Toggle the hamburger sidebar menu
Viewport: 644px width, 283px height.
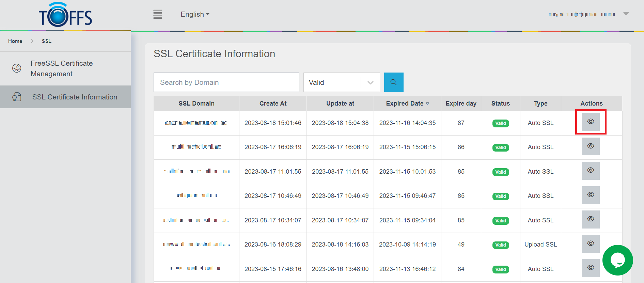tap(157, 14)
